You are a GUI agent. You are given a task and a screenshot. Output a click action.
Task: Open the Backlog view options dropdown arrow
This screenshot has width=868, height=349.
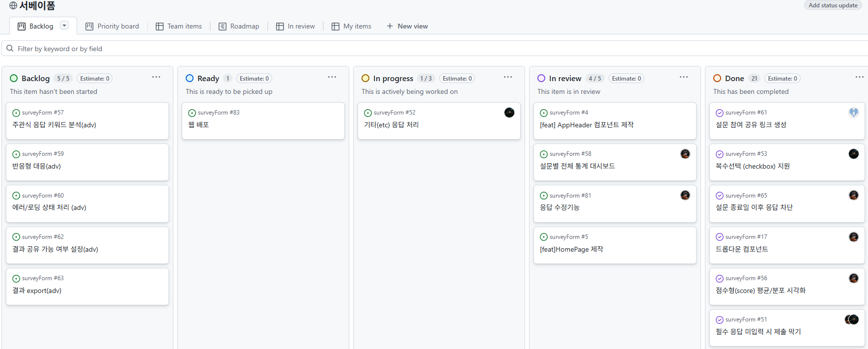click(64, 26)
